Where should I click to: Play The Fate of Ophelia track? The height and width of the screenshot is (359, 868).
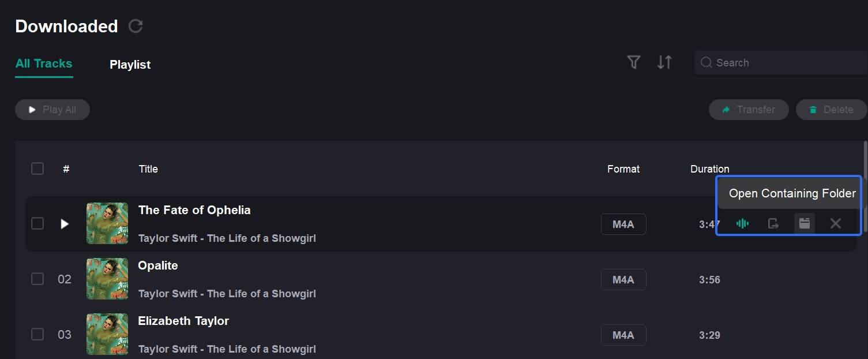pyautogui.click(x=65, y=223)
